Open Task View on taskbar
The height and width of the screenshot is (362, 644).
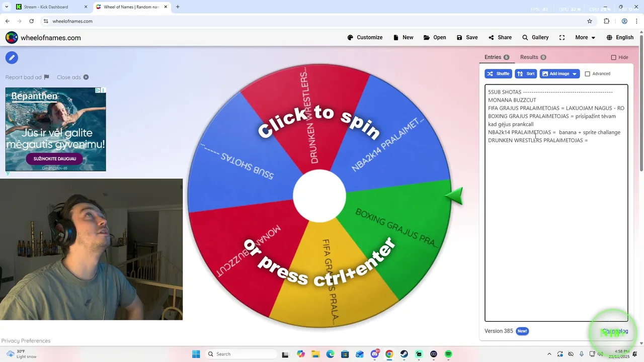(285, 354)
